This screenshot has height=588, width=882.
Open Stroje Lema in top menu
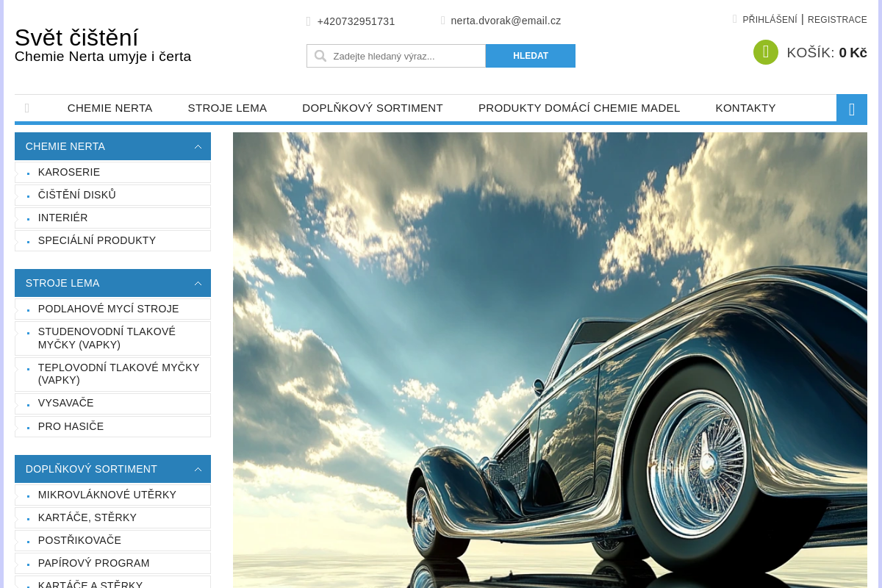[x=227, y=108]
